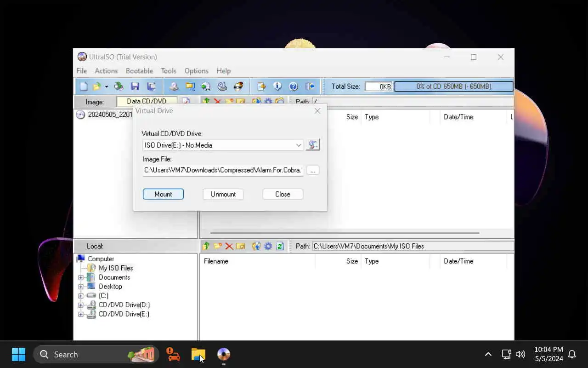588x368 pixels.
Task: Click the Open CD/DVD toolbar icon
Action: tap(119, 86)
